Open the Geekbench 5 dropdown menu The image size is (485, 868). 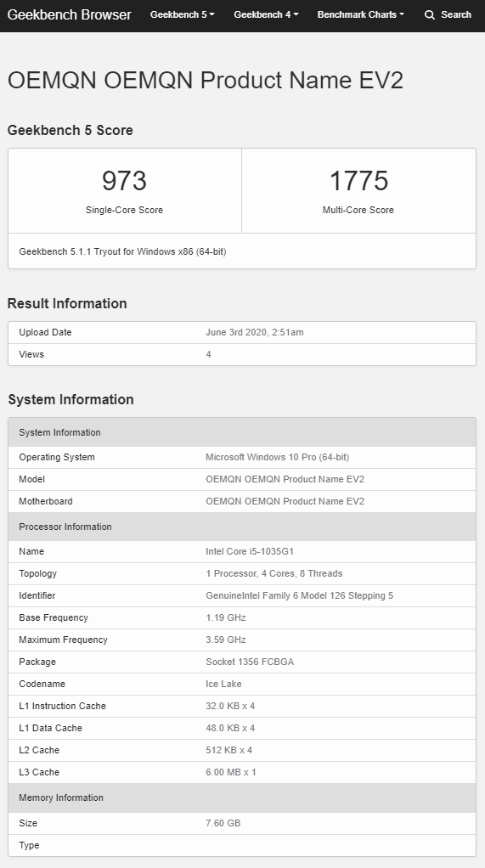(x=182, y=15)
